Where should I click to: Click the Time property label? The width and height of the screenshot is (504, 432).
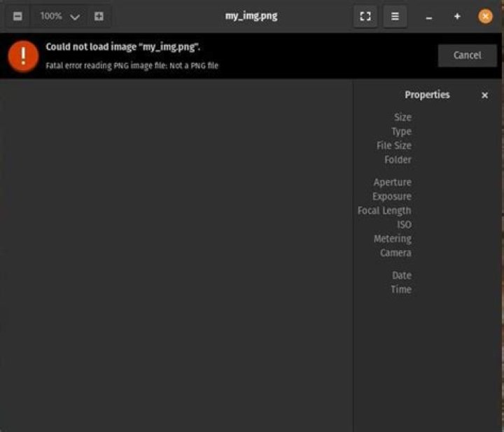(x=401, y=290)
